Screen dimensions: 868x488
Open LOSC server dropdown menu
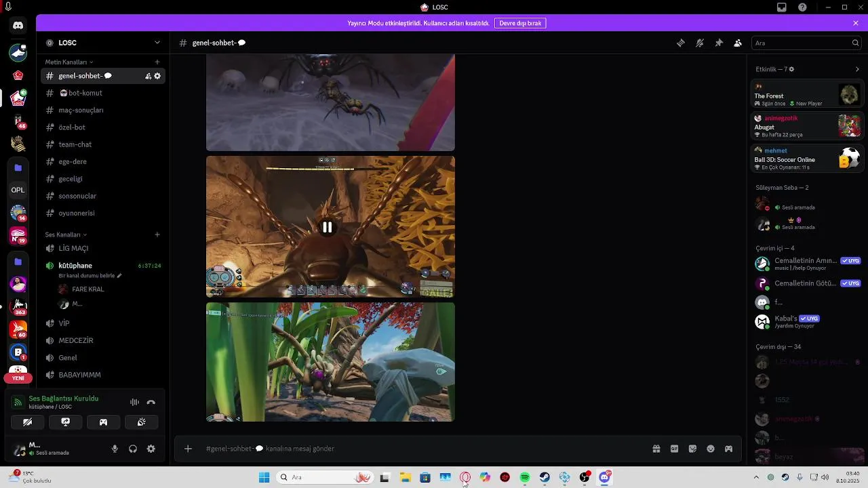[x=157, y=43]
